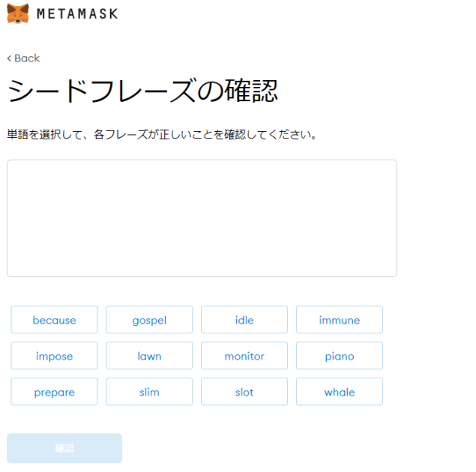Choose the word 'impose'

pyautogui.click(x=54, y=356)
